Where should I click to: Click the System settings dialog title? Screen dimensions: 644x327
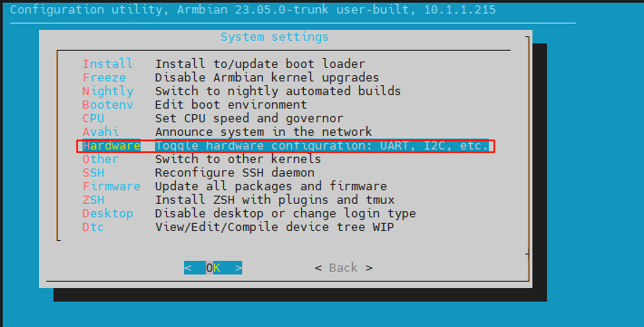pos(274,37)
